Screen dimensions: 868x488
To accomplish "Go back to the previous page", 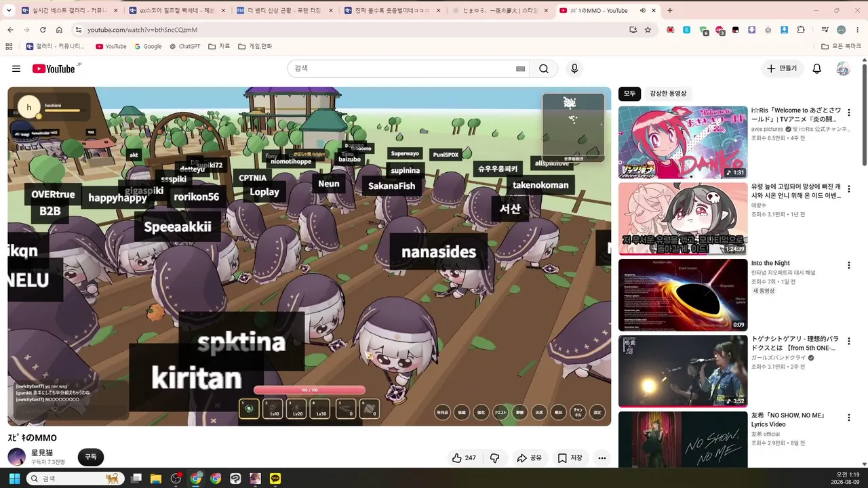I will (10, 30).
